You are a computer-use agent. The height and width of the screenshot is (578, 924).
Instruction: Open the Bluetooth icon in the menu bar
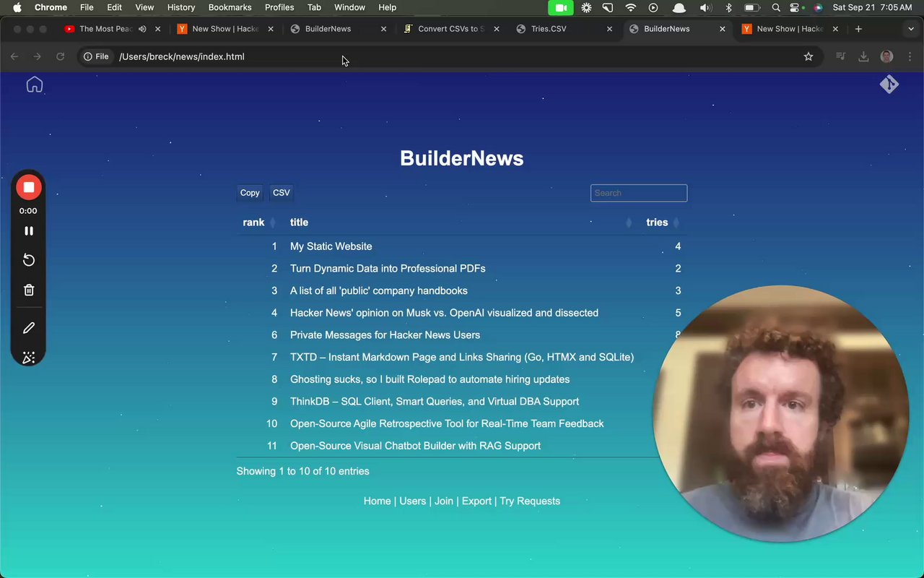click(728, 7)
